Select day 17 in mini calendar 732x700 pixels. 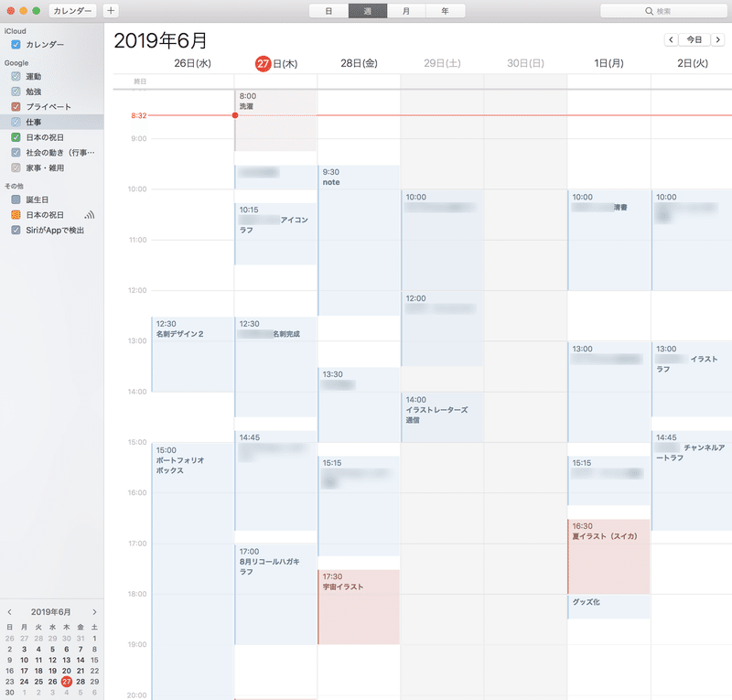[x=25, y=671]
